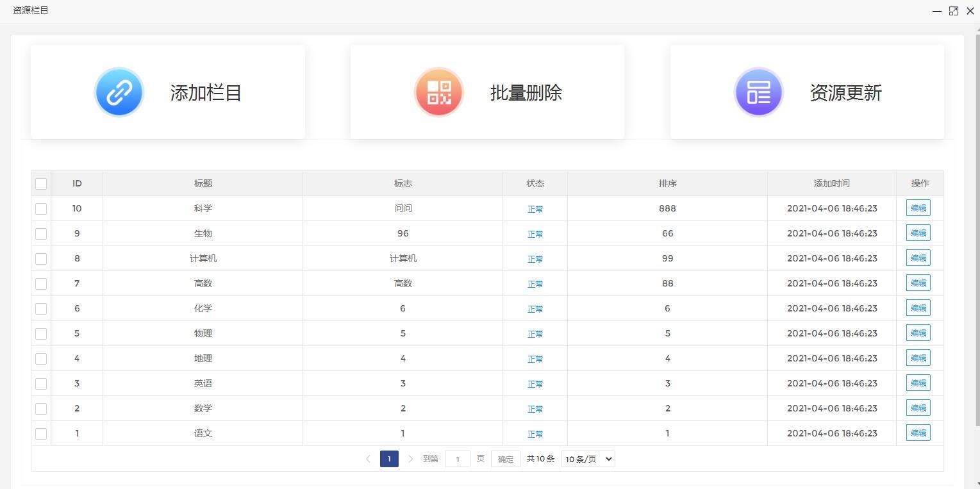The width and height of the screenshot is (980, 489).
Task: Click the next page arrow
Action: pyautogui.click(x=410, y=459)
